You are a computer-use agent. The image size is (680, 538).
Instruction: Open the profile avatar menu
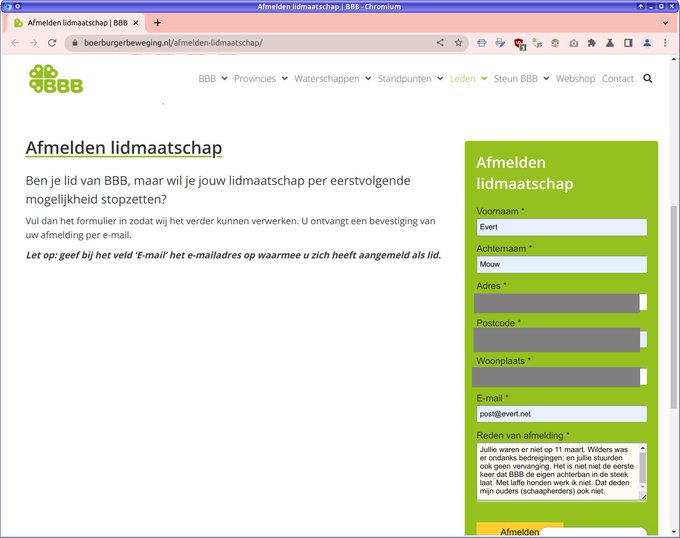(647, 43)
